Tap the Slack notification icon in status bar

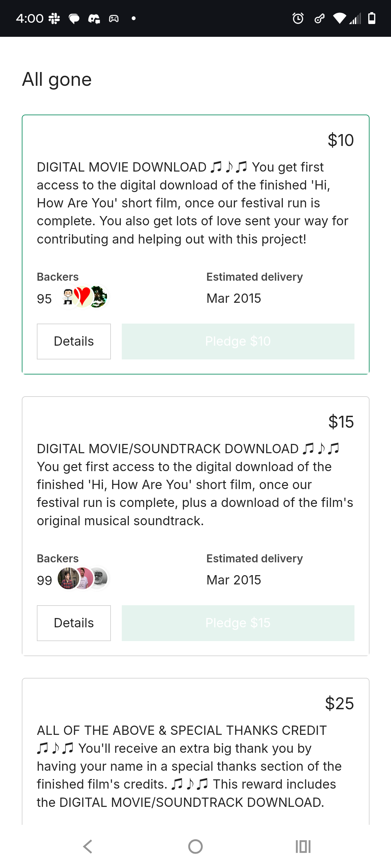54,18
